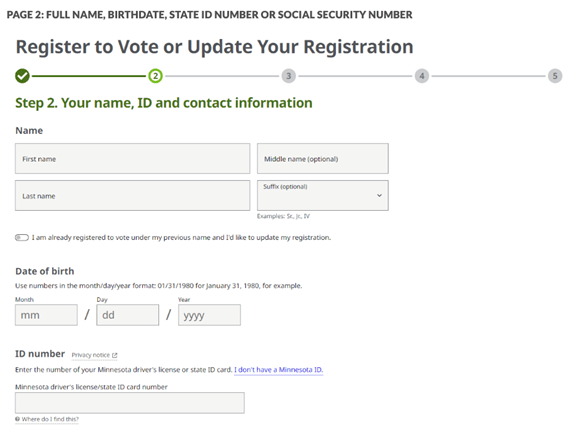Click the completed step 1 checkmark icon
Viewport: 582px width, 444px height.
point(22,76)
